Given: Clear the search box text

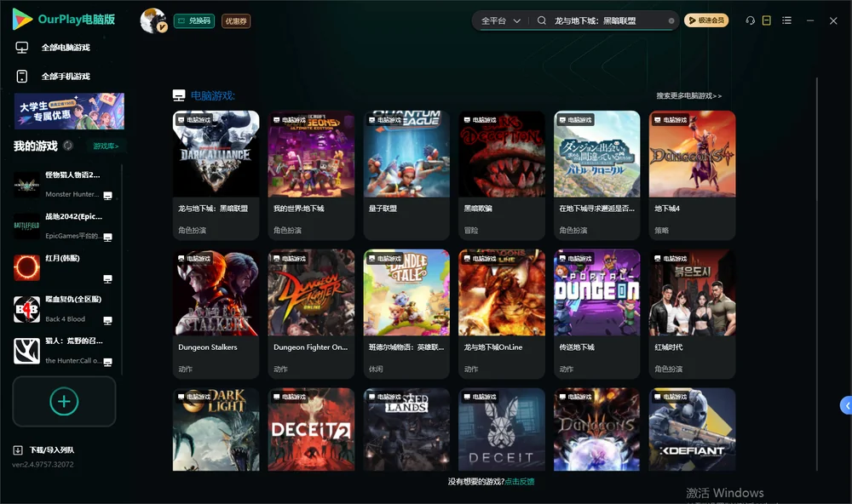Looking at the screenshot, I should point(671,21).
